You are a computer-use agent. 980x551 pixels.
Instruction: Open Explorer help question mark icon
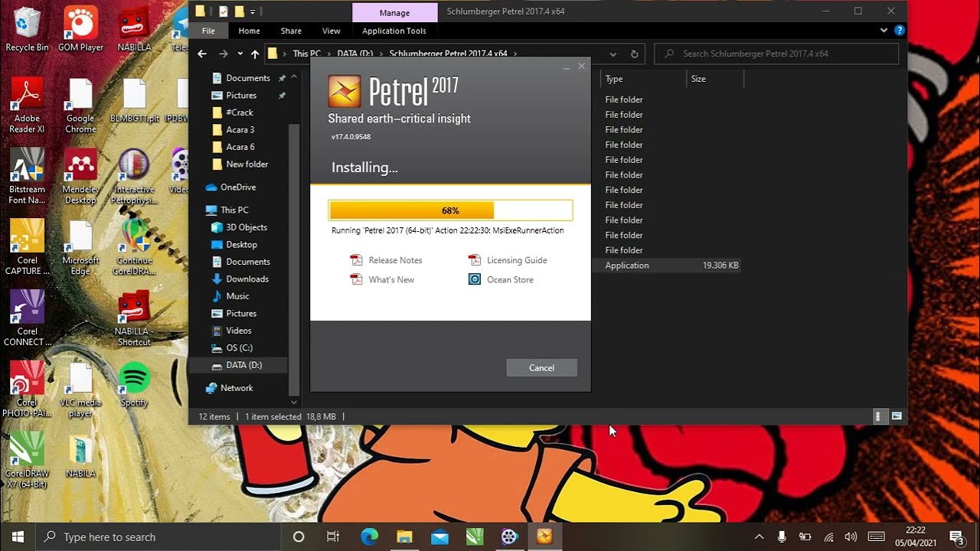click(900, 31)
